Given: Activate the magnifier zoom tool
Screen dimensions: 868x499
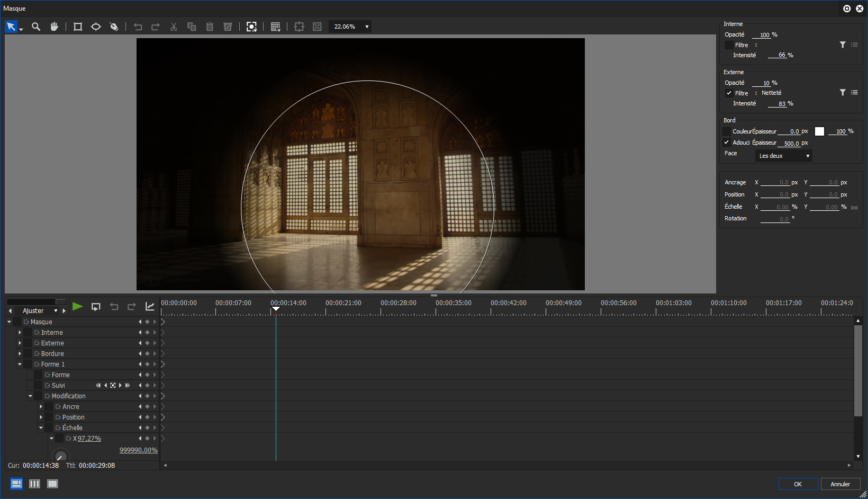Looking at the screenshot, I should 36,26.
